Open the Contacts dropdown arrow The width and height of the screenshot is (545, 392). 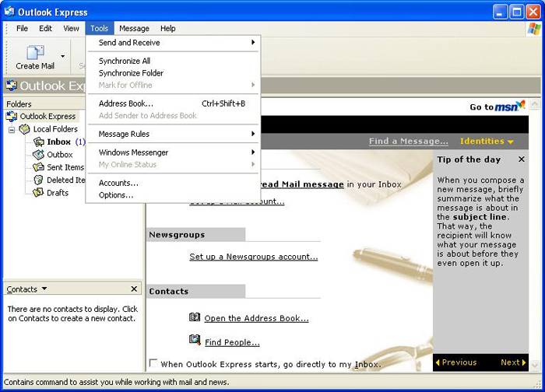point(44,289)
